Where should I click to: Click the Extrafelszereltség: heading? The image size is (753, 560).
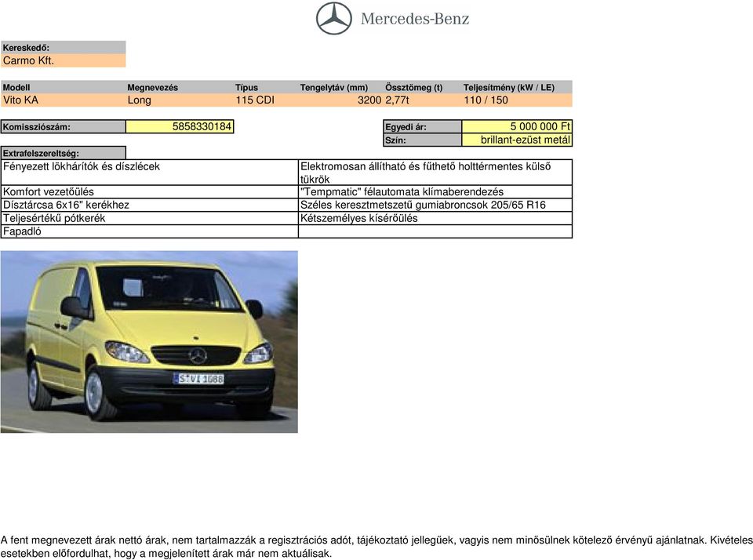(x=63, y=153)
